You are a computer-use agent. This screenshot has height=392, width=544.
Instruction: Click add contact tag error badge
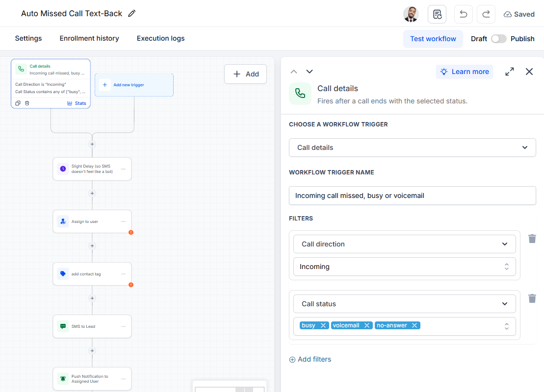(x=131, y=285)
